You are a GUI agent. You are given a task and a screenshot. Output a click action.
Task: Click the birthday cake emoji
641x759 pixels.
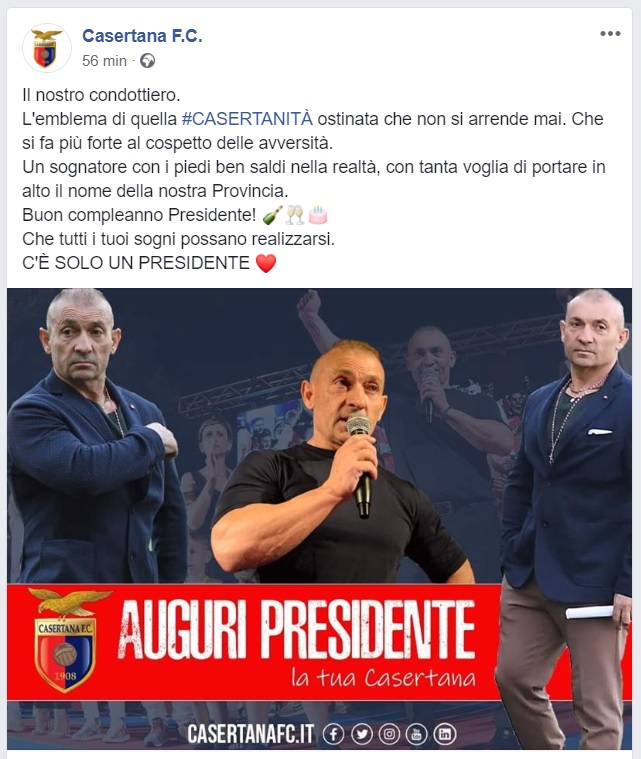click(318, 215)
